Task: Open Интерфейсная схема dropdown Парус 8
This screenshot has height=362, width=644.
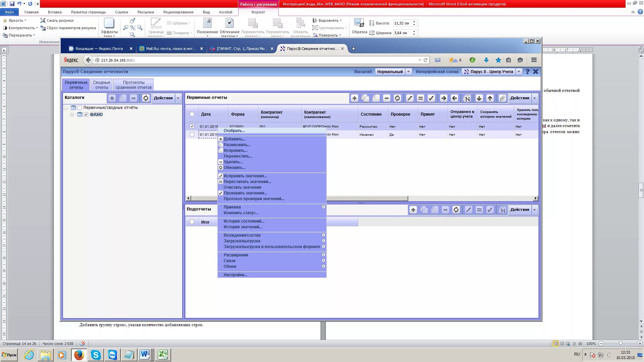Action: 519,71
